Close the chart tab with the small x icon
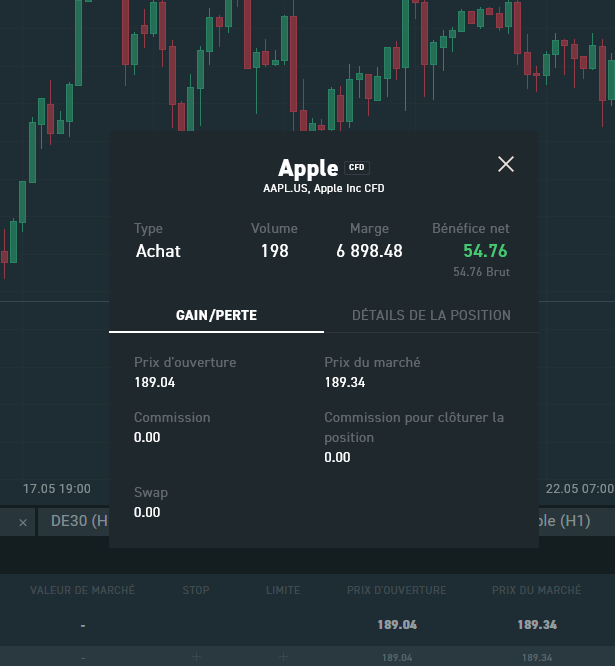The height and width of the screenshot is (666, 615). pyautogui.click(x=23, y=522)
